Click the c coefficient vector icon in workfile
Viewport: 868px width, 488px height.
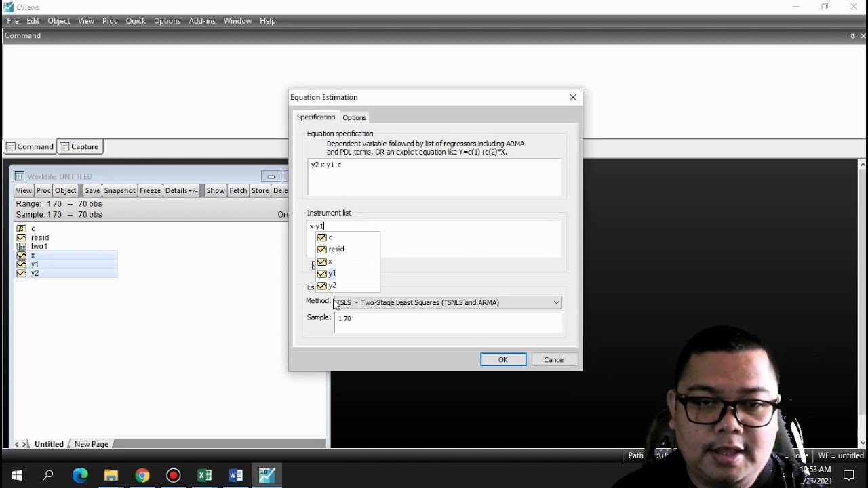pos(21,228)
